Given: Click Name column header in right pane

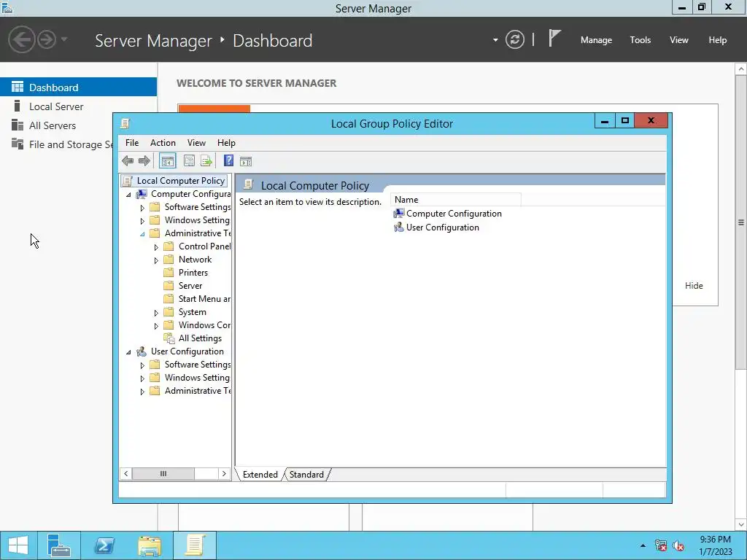Looking at the screenshot, I should tap(457, 200).
